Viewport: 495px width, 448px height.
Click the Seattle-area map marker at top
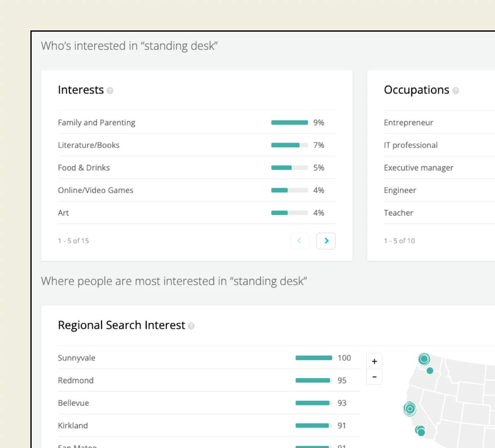coord(424,359)
